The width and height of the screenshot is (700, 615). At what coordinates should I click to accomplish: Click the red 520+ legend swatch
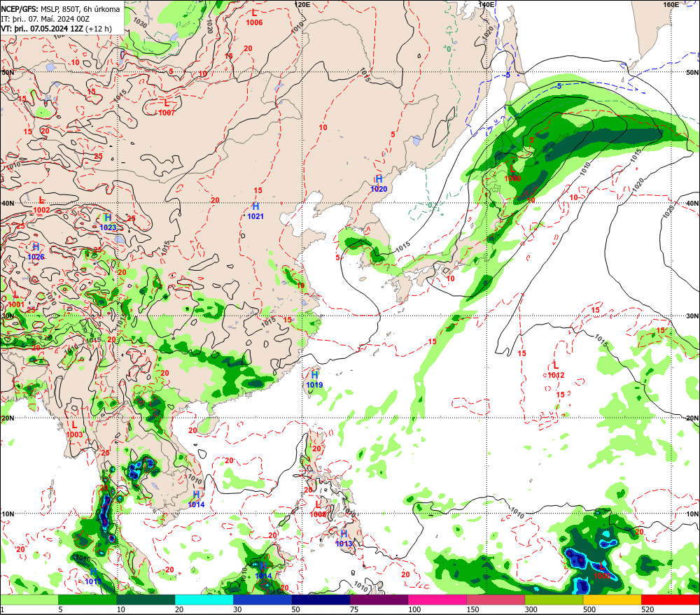(x=671, y=600)
